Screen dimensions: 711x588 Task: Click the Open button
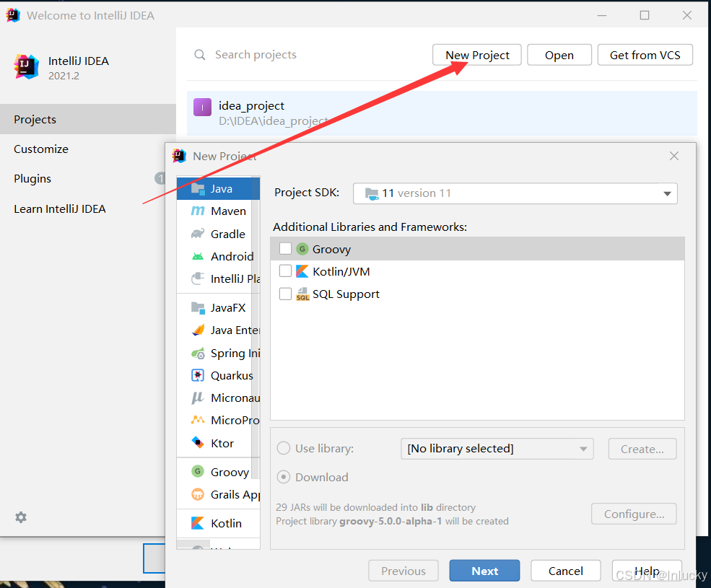[559, 55]
